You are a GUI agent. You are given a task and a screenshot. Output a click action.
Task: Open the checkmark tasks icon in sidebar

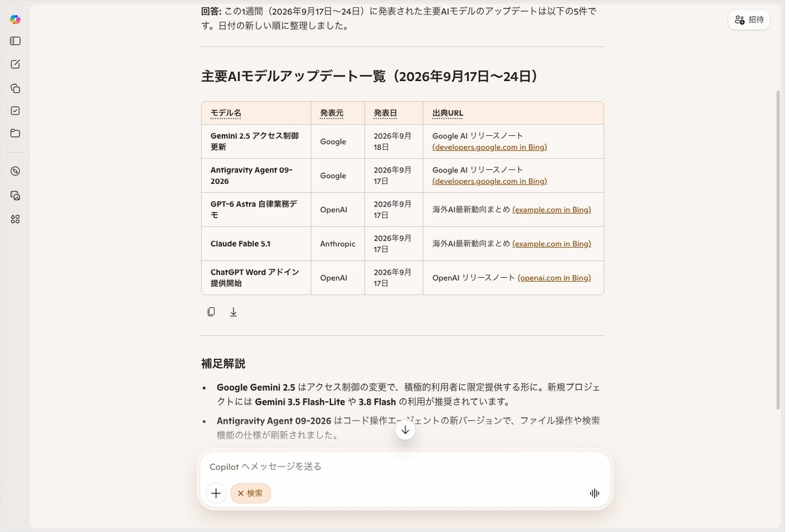[x=15, y=111]
